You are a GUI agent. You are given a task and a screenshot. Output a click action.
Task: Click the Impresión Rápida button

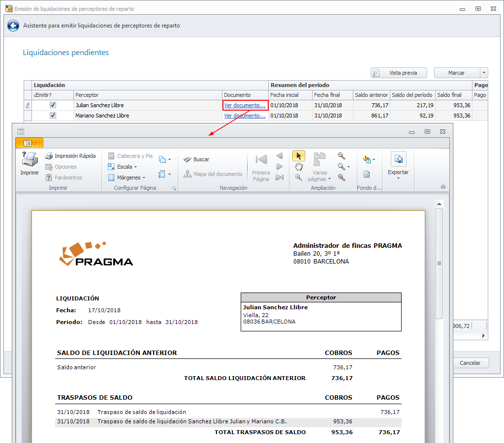click(x=70, y=156)
